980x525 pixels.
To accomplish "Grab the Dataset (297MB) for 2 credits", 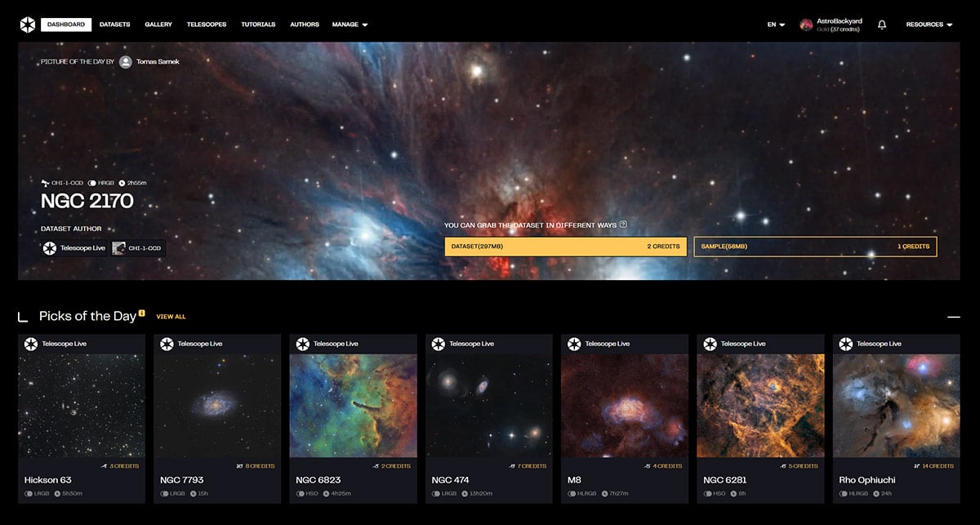I will 566,247.
